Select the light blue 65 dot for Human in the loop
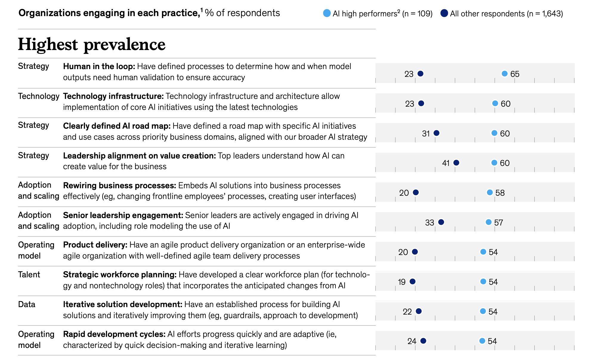 point(505,74)
